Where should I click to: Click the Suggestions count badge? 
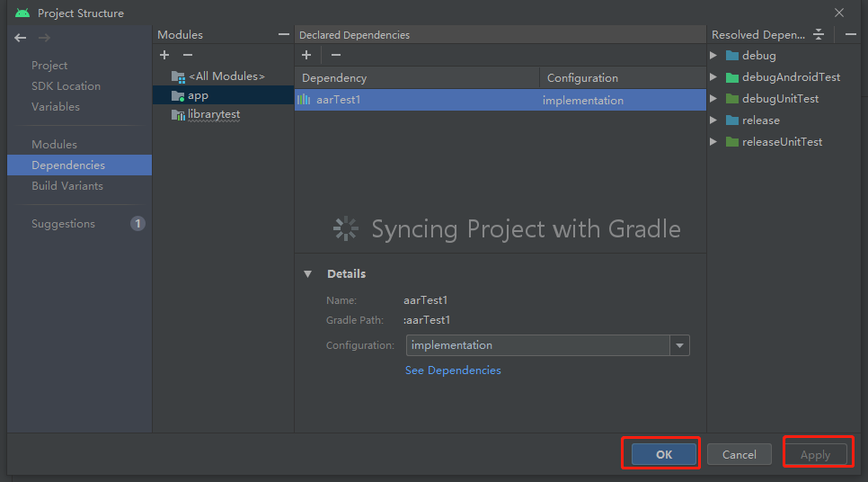[137, 224]
